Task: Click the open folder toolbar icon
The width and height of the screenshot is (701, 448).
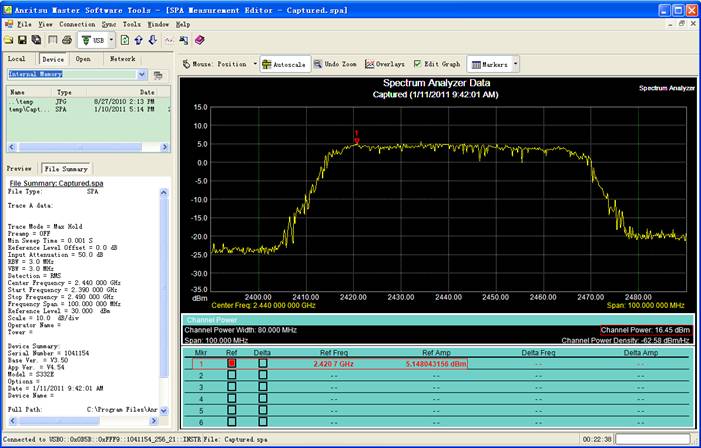Action: pos(9,40)
